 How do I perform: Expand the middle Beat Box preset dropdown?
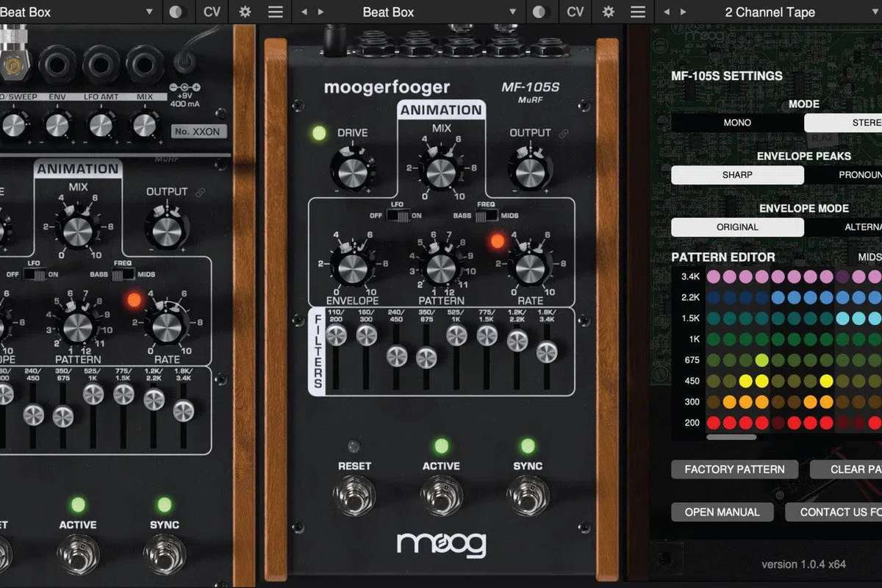[x=512, y=12]
